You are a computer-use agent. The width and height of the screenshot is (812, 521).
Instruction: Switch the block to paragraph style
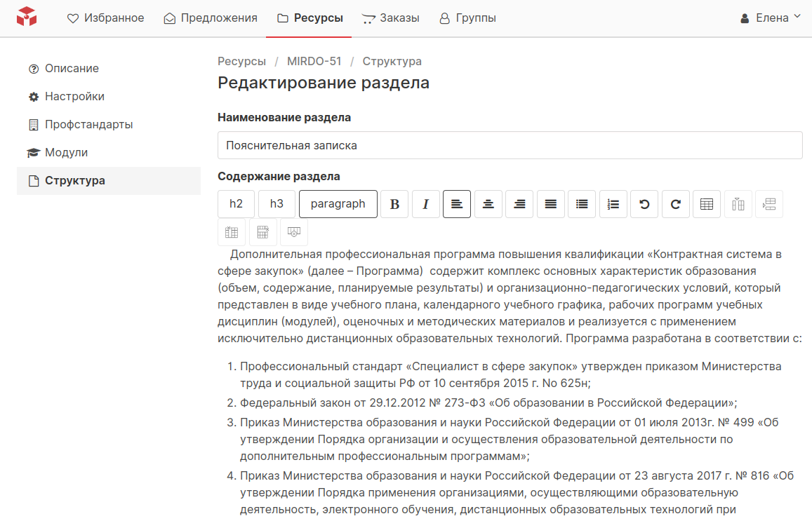pos(338,204)
